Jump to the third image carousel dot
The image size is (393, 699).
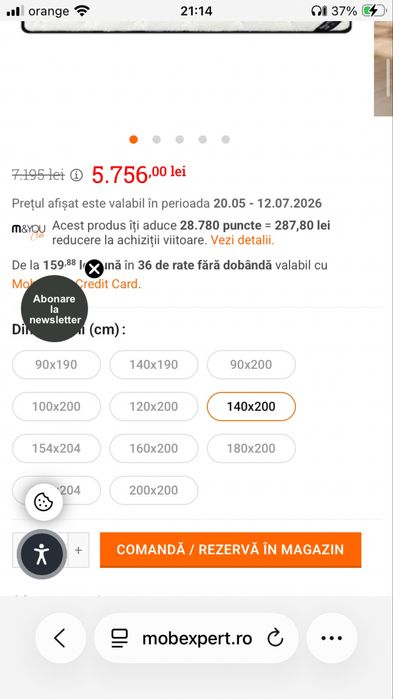180,140
